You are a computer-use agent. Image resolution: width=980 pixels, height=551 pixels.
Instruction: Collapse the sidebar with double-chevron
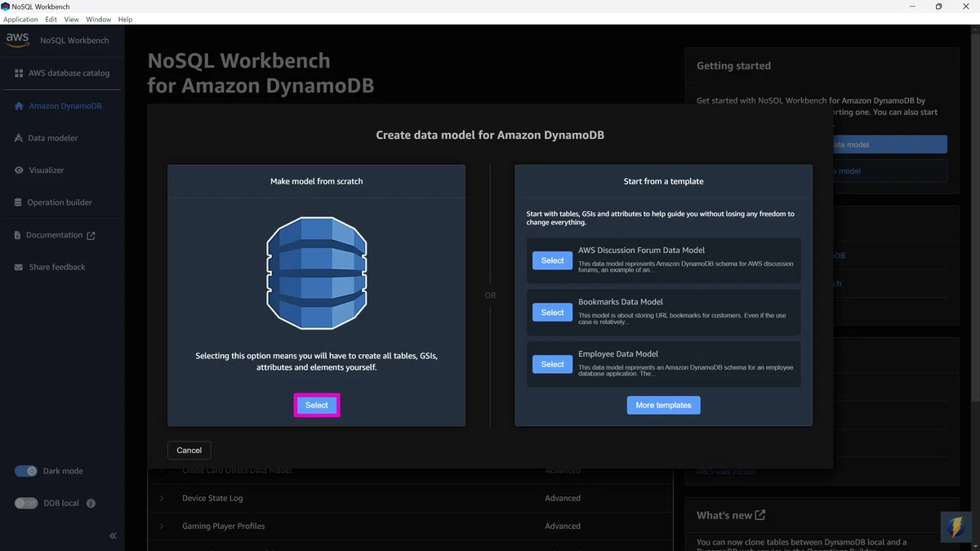[113, 535]
